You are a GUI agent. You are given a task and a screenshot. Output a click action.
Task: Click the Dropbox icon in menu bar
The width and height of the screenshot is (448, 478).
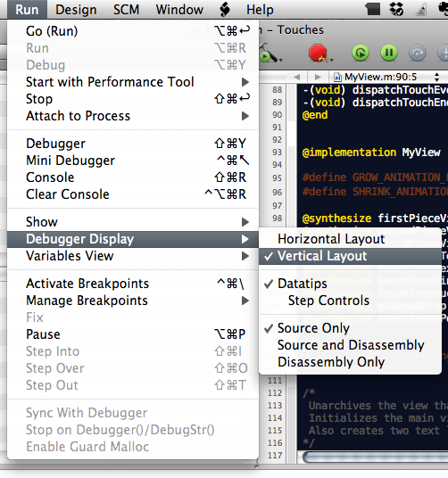click(x=396, y=9)
